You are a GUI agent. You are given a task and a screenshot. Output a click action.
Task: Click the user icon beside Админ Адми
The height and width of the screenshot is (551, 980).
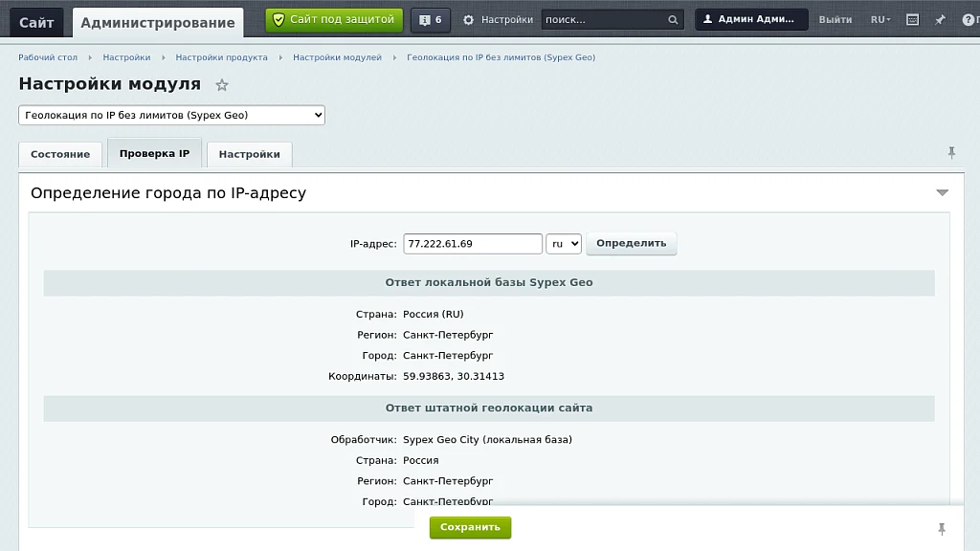(x=707, y=19)
